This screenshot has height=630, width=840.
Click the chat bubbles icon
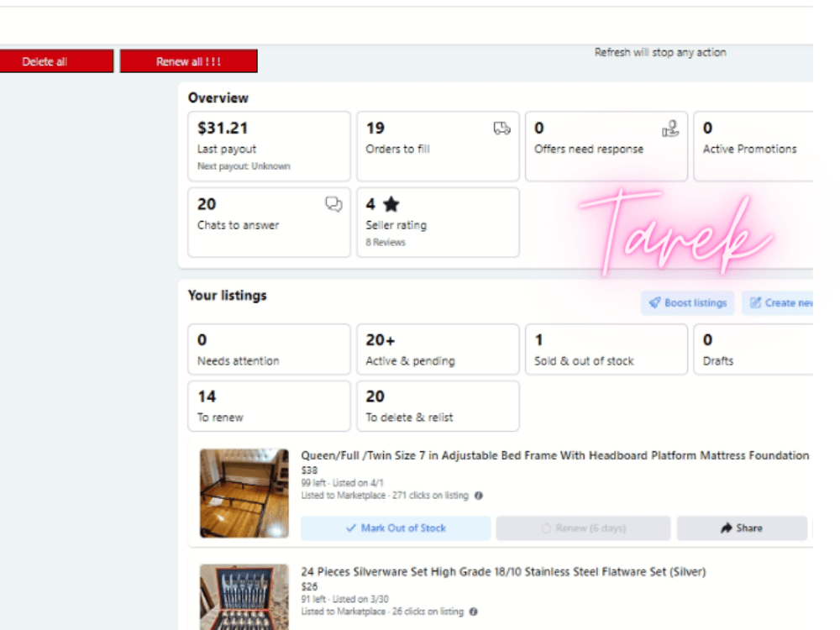(333, 204)
